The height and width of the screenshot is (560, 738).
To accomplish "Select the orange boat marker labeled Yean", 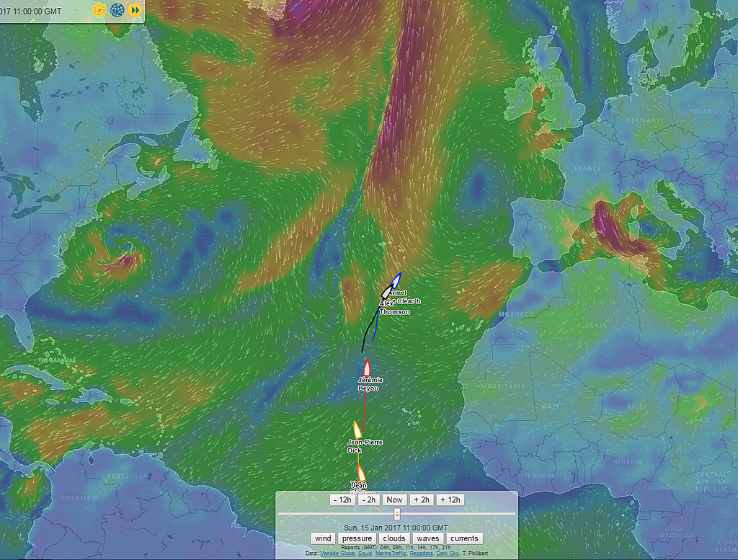I will coord(361,473).
